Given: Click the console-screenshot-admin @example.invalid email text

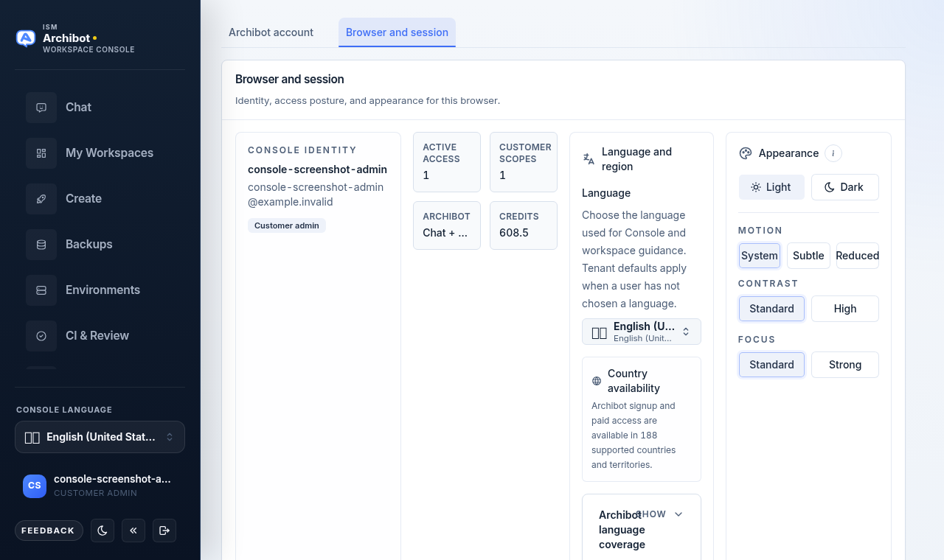Looking at the screenshot, I should [x=316, y=195].
